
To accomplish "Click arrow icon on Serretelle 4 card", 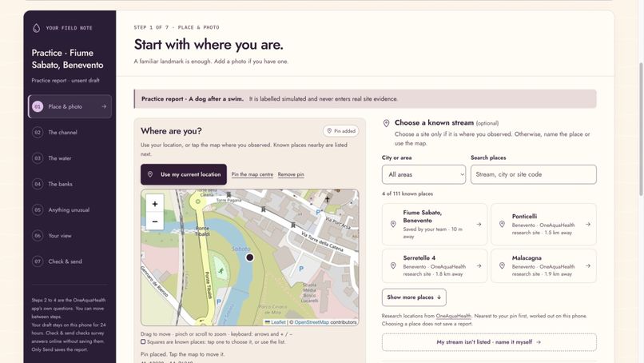I will (x=479, y=266).
